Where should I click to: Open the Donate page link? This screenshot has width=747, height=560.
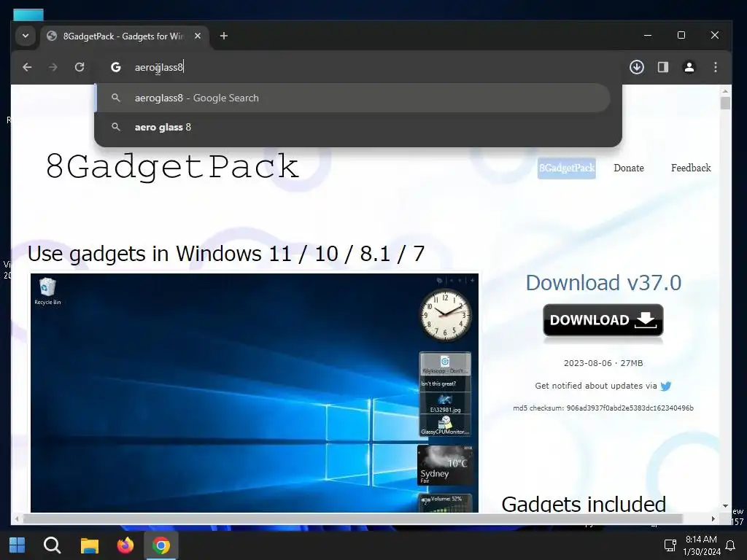629,168
